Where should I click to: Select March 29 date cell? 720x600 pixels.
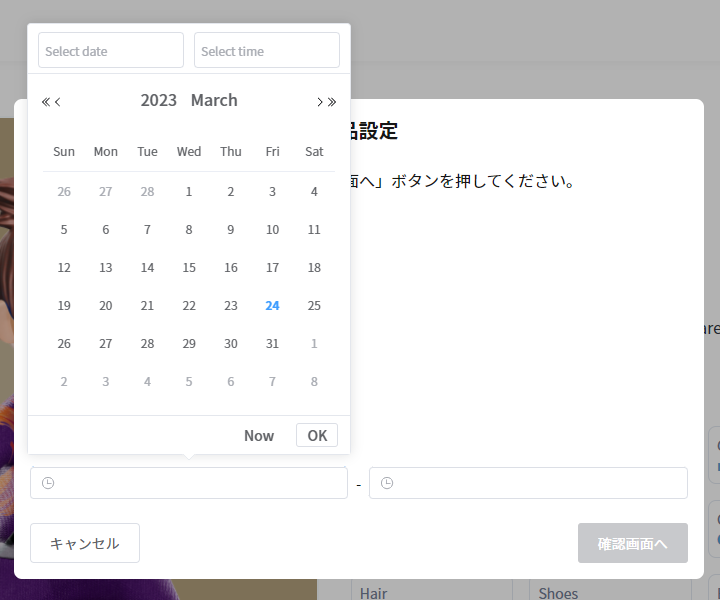[x=189, y=343]
